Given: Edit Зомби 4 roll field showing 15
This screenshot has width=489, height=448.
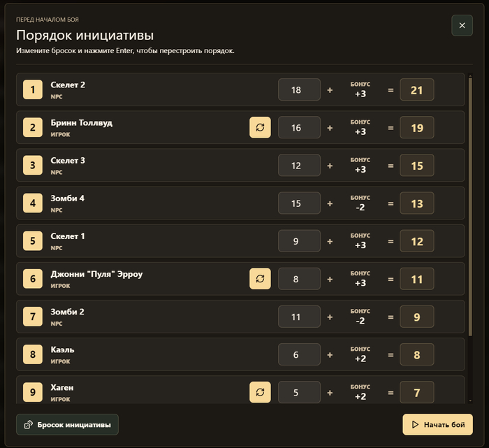Looking at the screenshot, I should click(299, 203).
